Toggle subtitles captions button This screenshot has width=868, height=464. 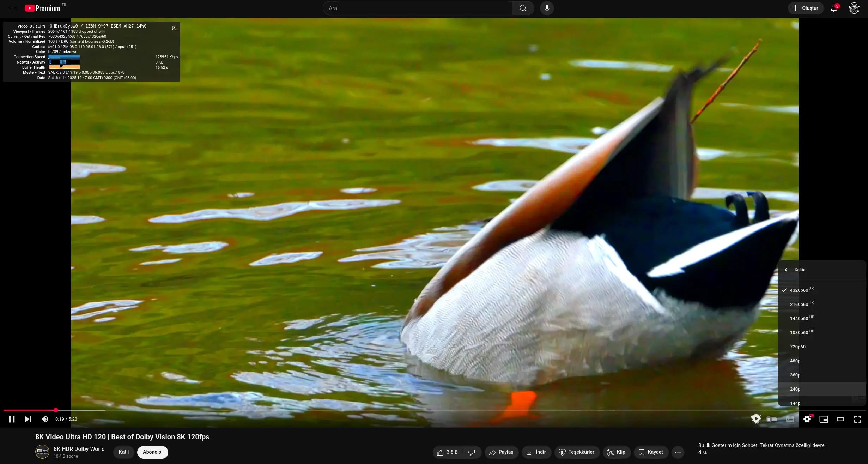pos(790,419)
